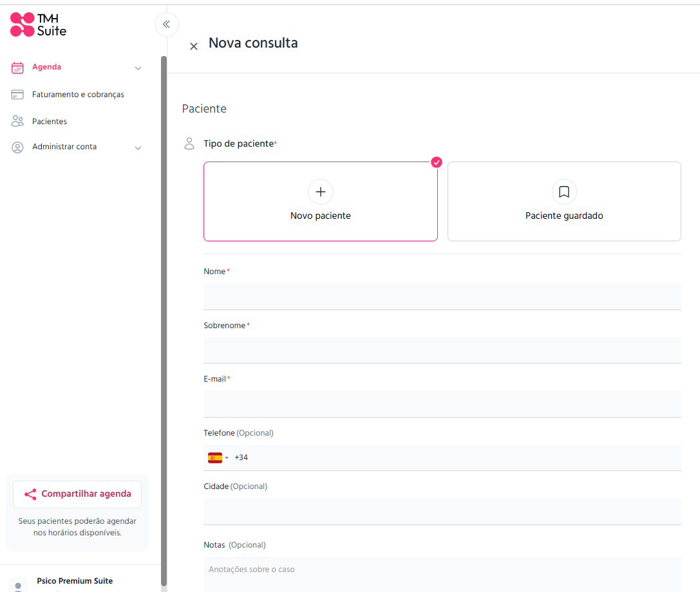
Task: Click the E-mail input field
Action: [442, 404]
